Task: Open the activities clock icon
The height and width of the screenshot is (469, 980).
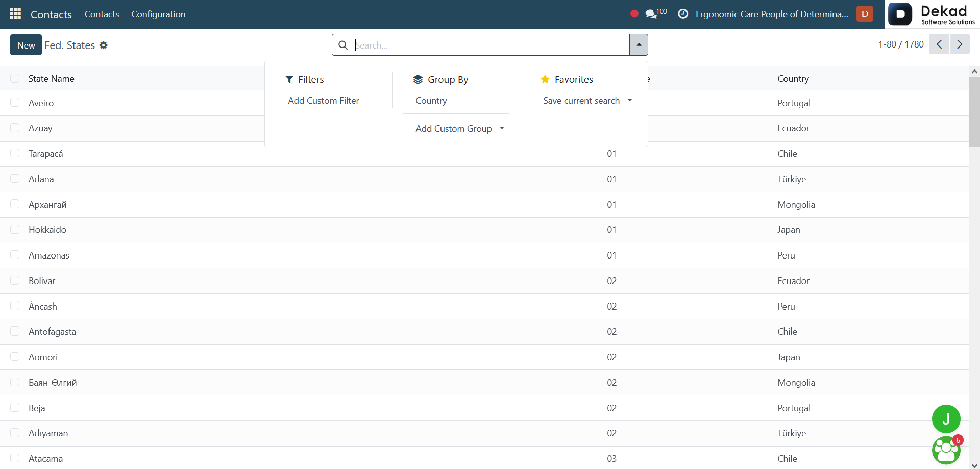Action: coord(683,14)
